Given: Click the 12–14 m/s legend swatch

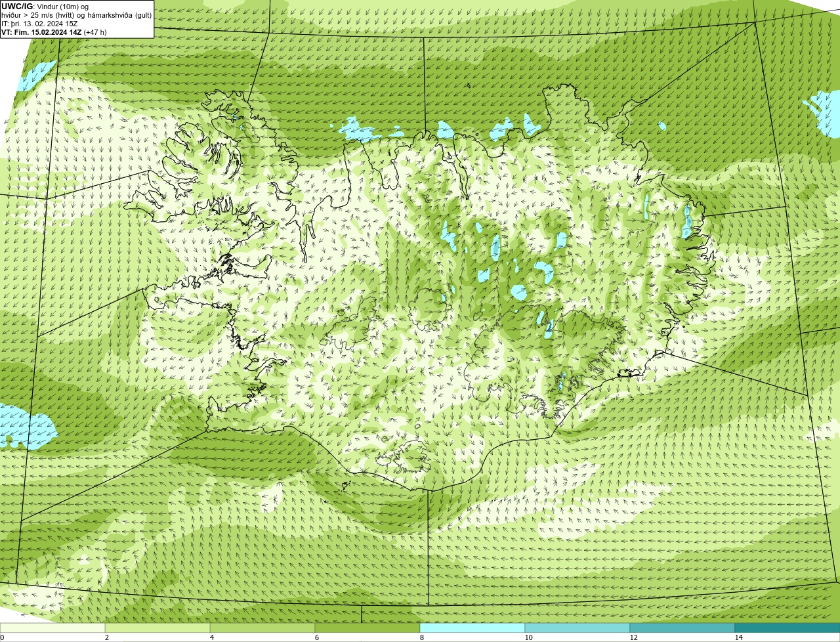Looking at the screenshot, I should (x=682, y=628).
